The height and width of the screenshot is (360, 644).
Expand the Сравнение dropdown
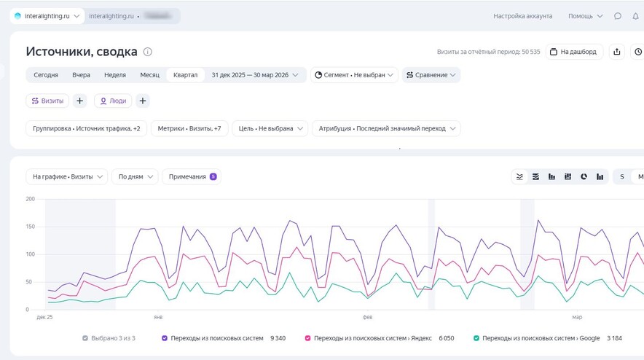point(431,75)
